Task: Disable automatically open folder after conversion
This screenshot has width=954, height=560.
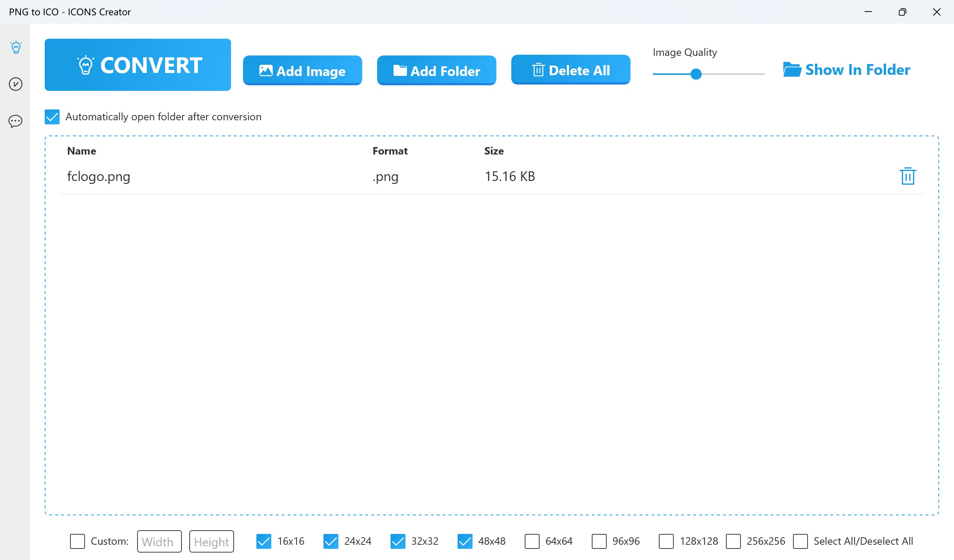Action: point(52,117)
